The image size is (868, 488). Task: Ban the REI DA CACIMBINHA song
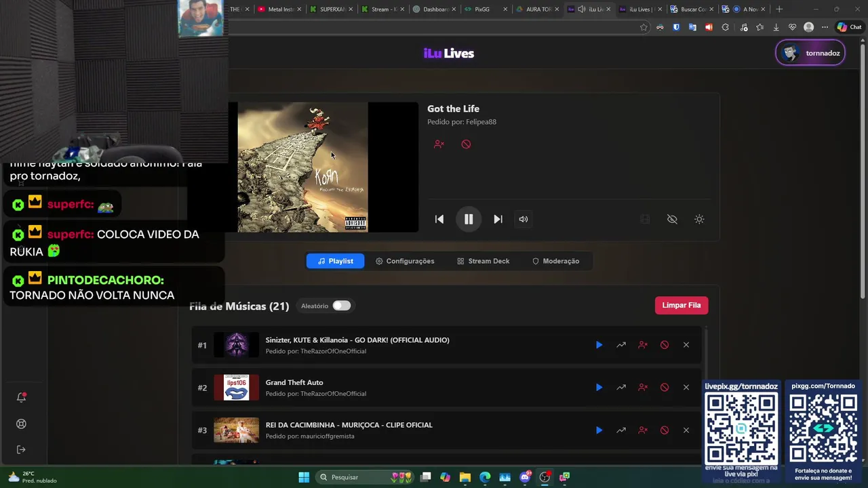665,430
